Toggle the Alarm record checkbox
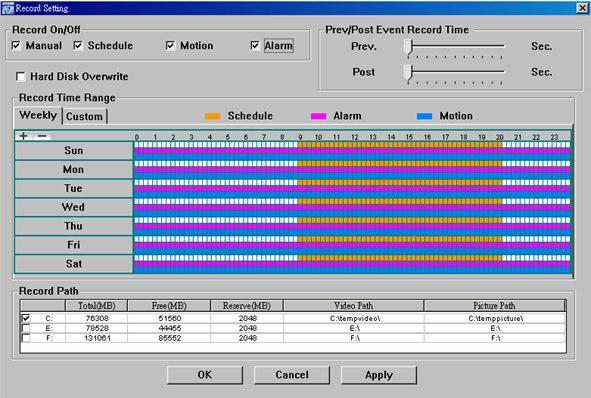This screenshot has height=398, width=591. coord(255,46)
